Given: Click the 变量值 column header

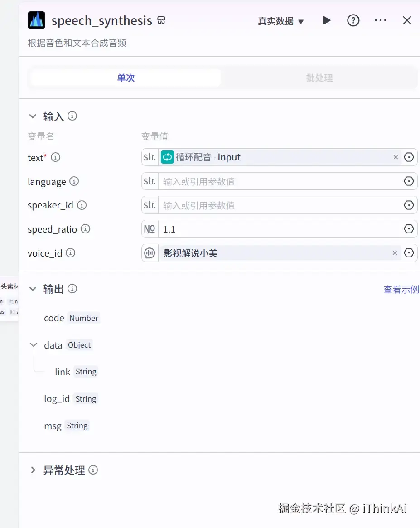Looking at the screenshot, I should [x=154, y=136].
